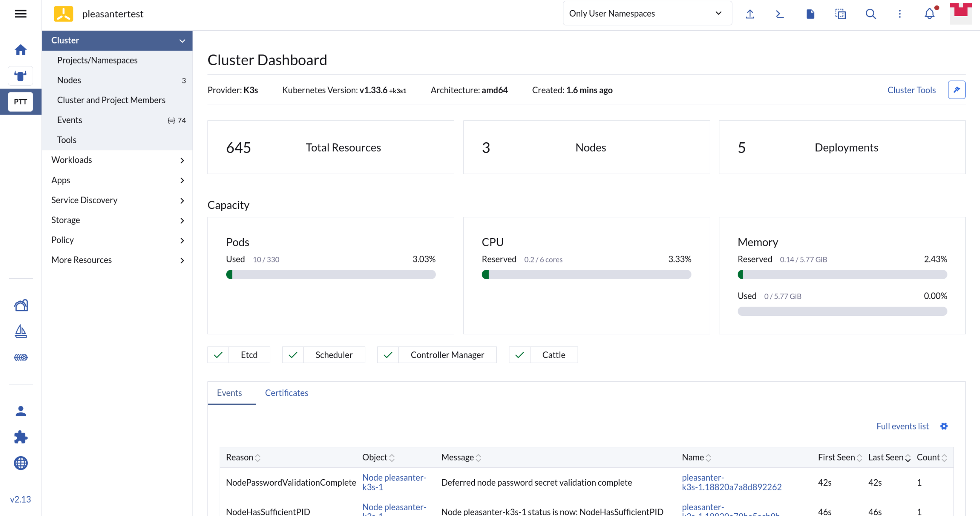Open Projects/Namespaces in the sidebar
This screenshot has height=516, width=980.
pos(97,60)
